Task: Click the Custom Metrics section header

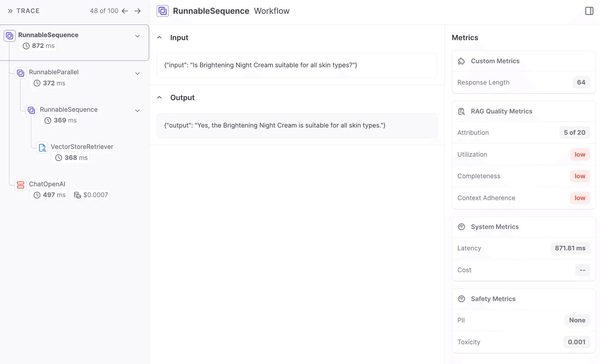Action: [x=523, y=61]
